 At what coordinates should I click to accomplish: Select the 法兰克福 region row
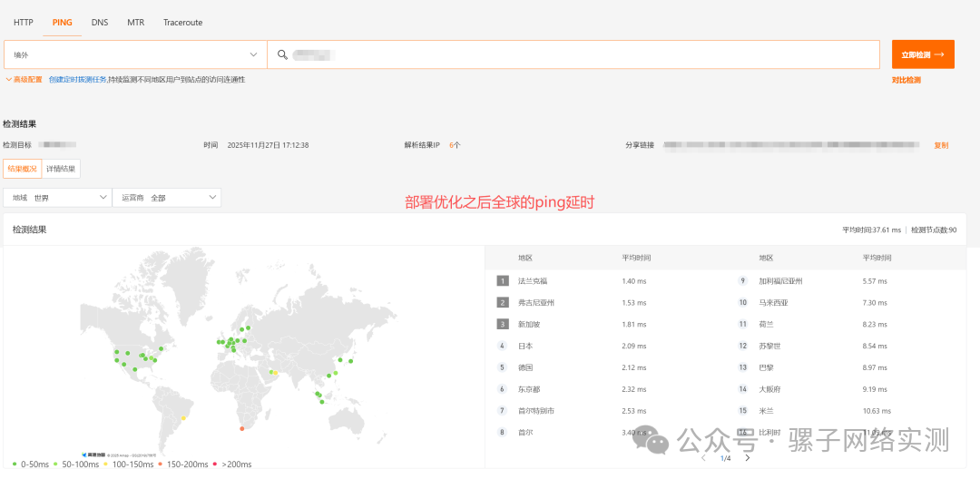605,281
